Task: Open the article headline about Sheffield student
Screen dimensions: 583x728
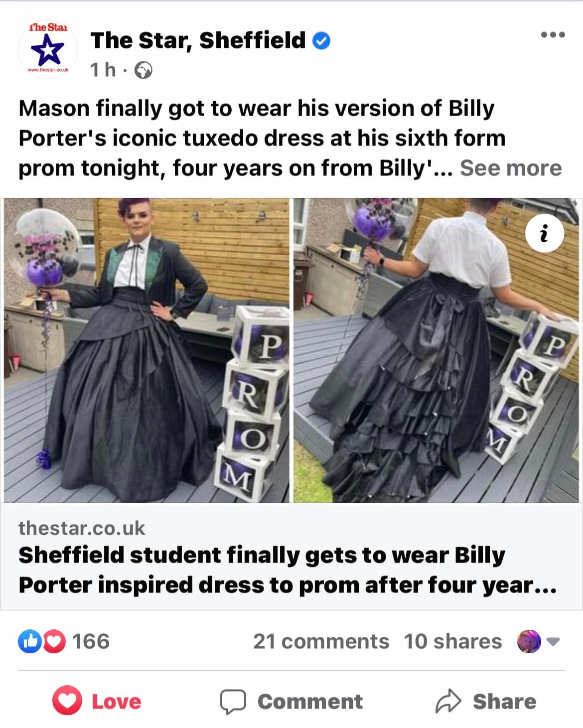Action: [288, 570]
